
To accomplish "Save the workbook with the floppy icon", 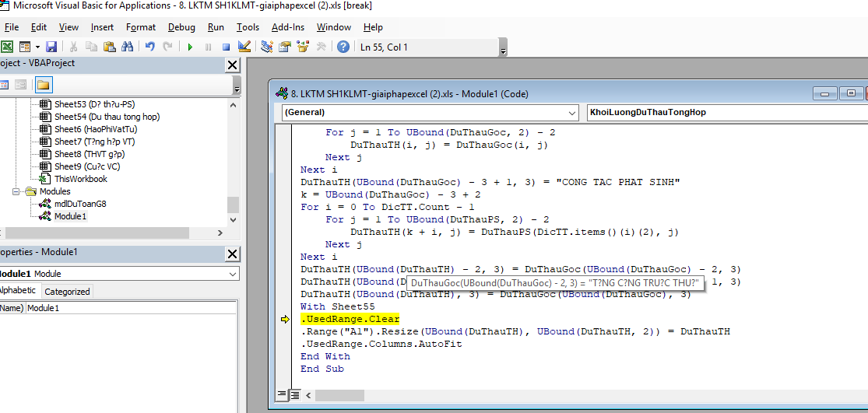I will click(51, 47).
